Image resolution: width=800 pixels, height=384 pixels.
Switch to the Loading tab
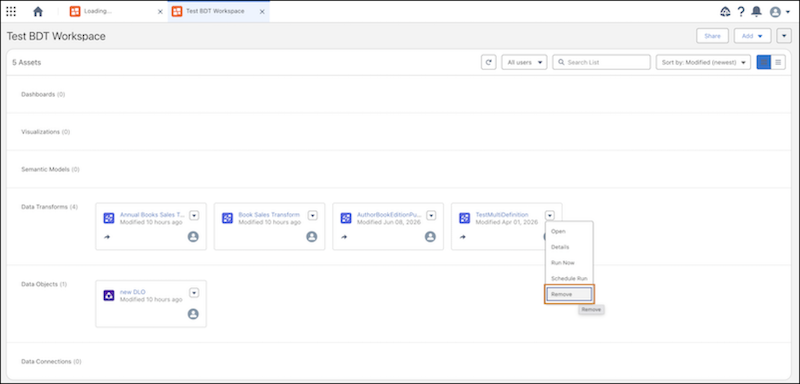click(x=117, y=11)
